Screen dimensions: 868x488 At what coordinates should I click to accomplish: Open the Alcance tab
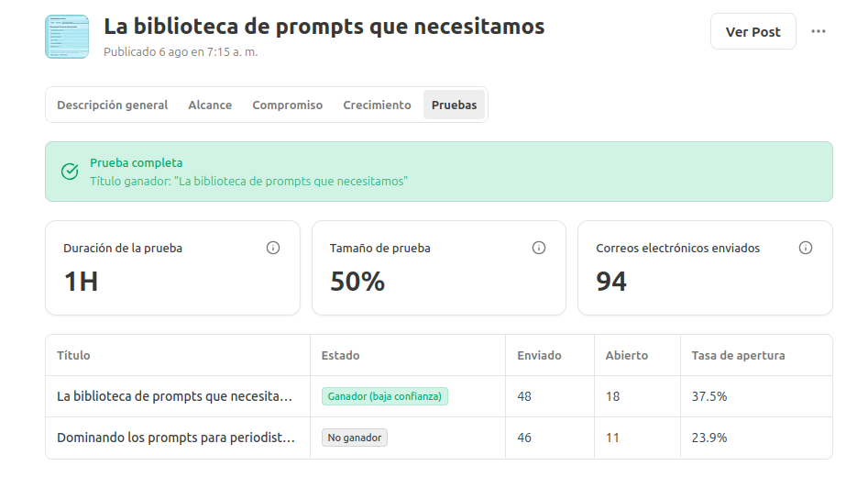point(210,105)
